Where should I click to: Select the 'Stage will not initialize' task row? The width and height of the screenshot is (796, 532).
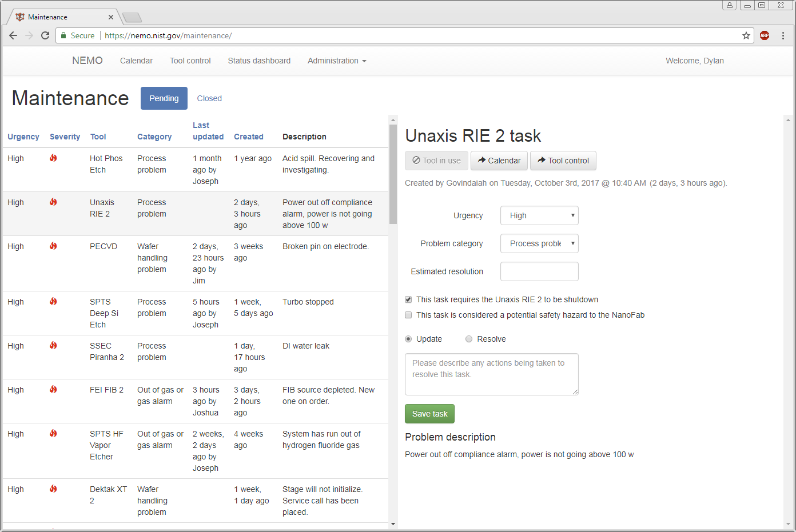pos(195,501)
